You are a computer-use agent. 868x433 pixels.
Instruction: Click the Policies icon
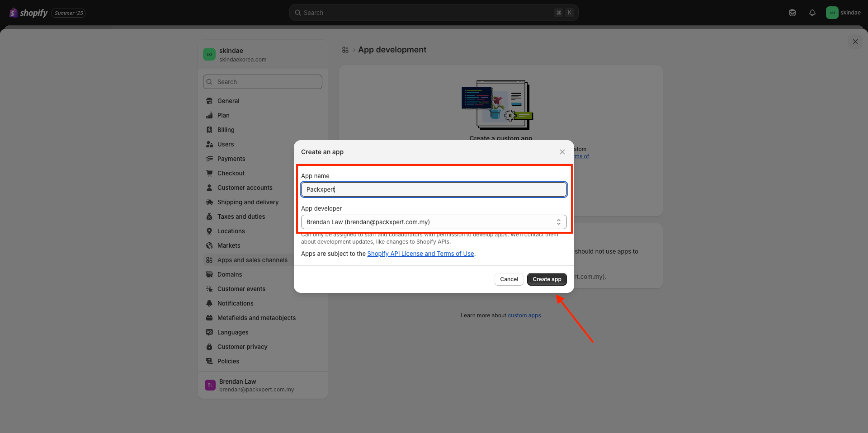209,361
